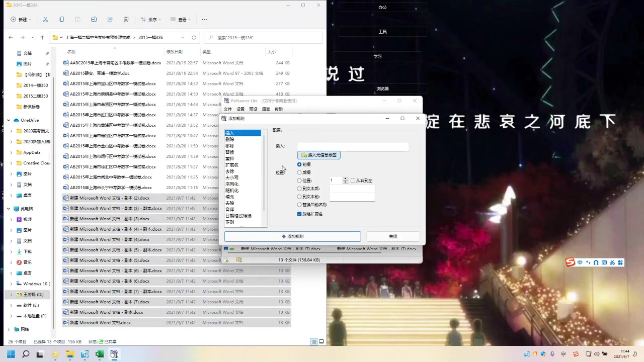Image resolution: width=644 pixels, height=362 pixels.
Task: Click the Cut icon in Explorer toolbar
Action: pyautogui.click(x=45, y=19)
